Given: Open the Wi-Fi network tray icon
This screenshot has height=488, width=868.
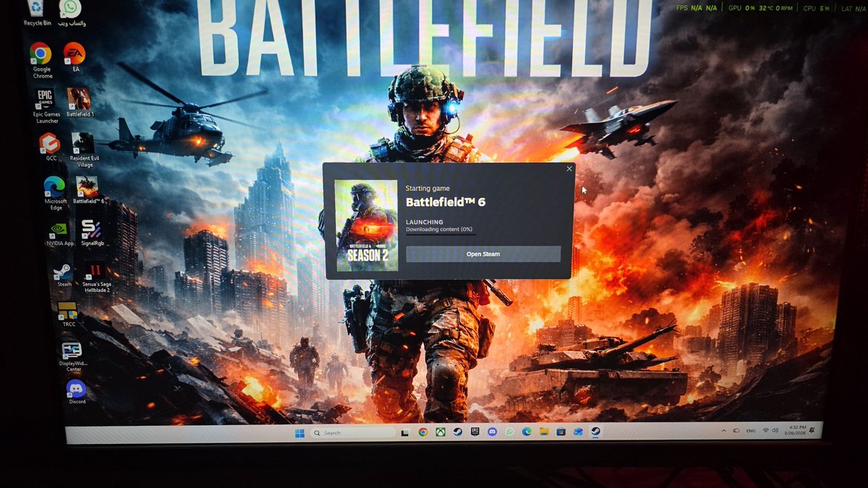Looking at the screenshot, I should 765,430.
